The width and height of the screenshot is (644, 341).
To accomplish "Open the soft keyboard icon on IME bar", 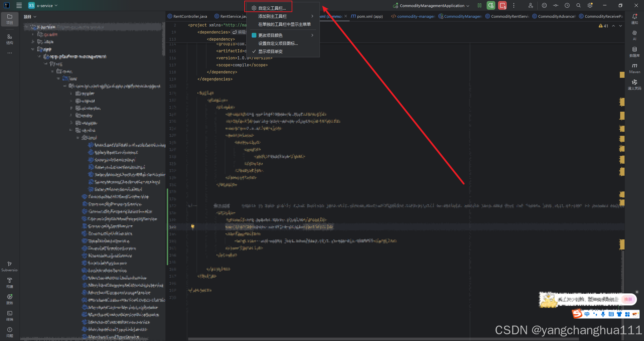I will pos(611,314).
